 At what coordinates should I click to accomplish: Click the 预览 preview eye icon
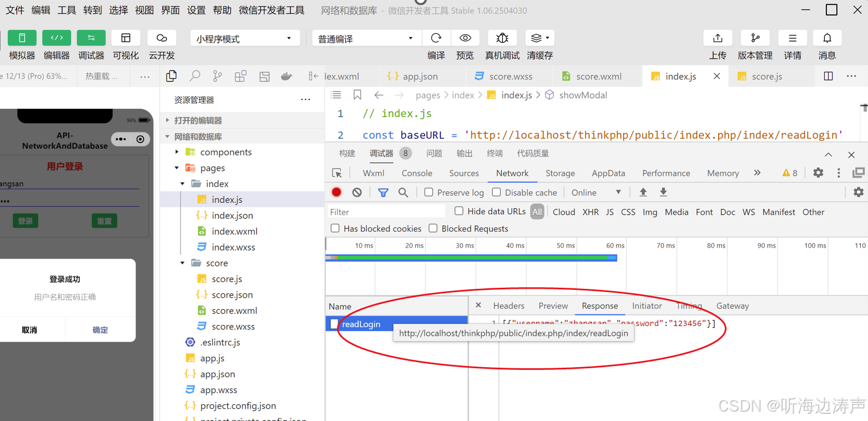[465, 38]
